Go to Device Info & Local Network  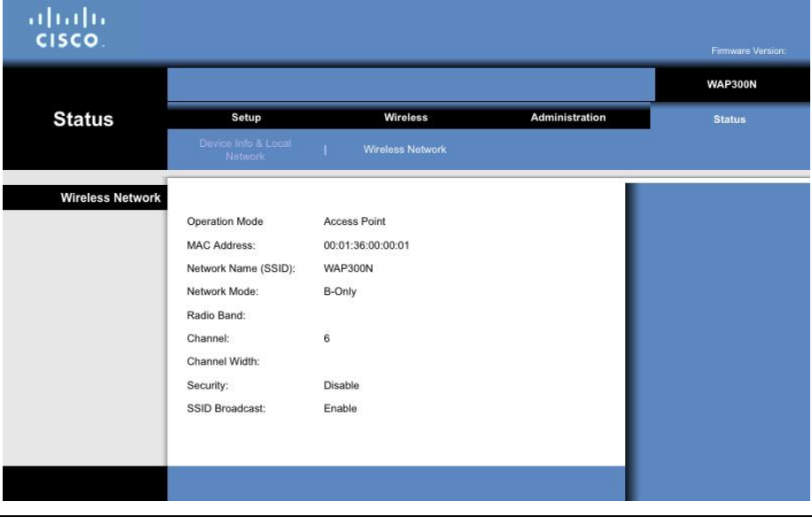[245, 150]
